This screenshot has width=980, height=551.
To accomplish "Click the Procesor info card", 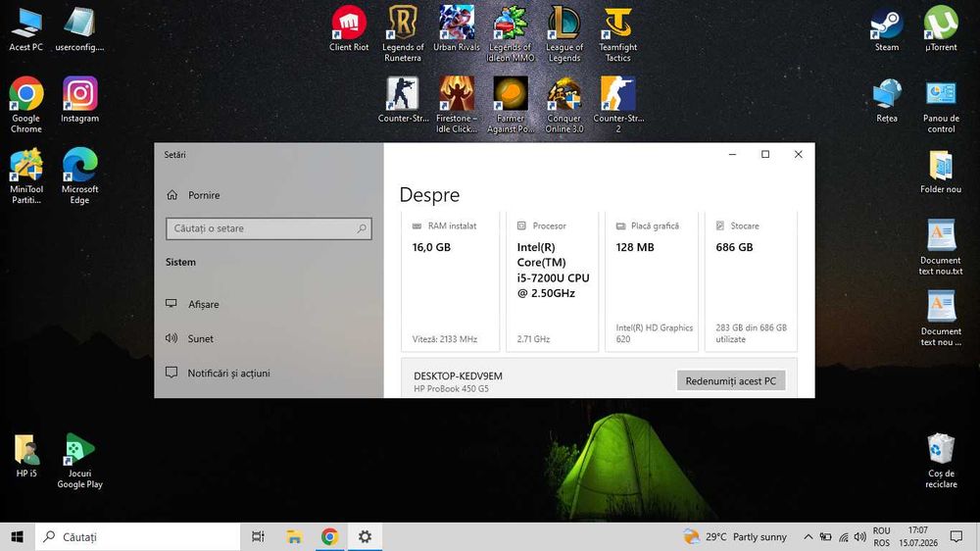I will (x=552, y=281).
